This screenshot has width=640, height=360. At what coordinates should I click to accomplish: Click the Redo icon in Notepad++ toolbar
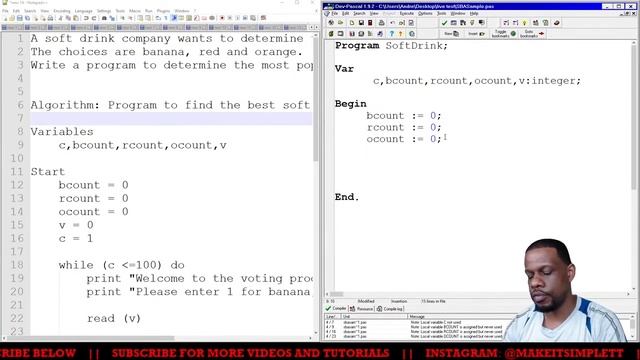click(x=94, y=18)
